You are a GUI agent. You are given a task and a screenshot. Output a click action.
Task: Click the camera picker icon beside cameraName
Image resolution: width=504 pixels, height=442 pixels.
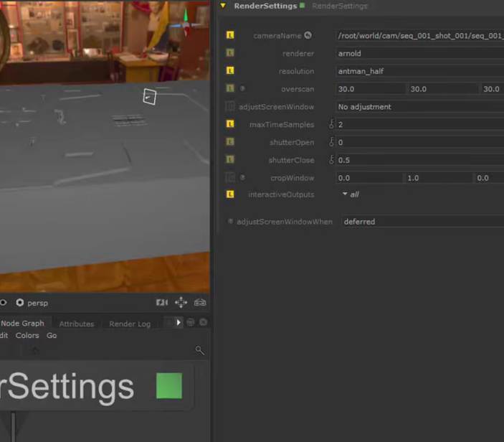[308, 35]
